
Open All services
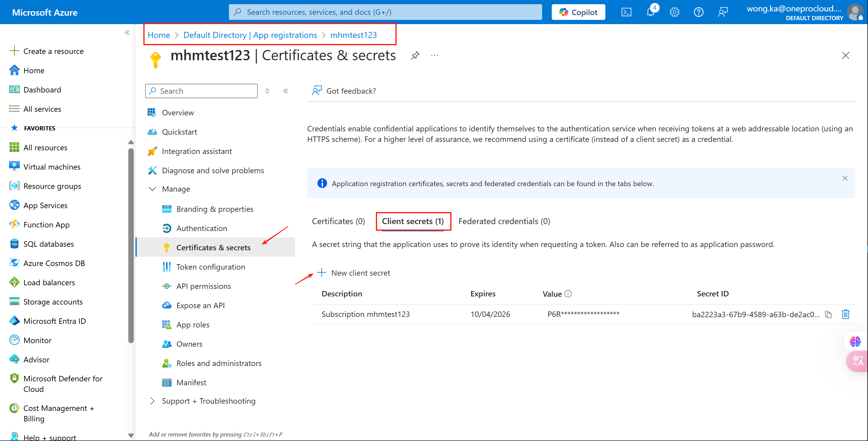click(35, 109)
